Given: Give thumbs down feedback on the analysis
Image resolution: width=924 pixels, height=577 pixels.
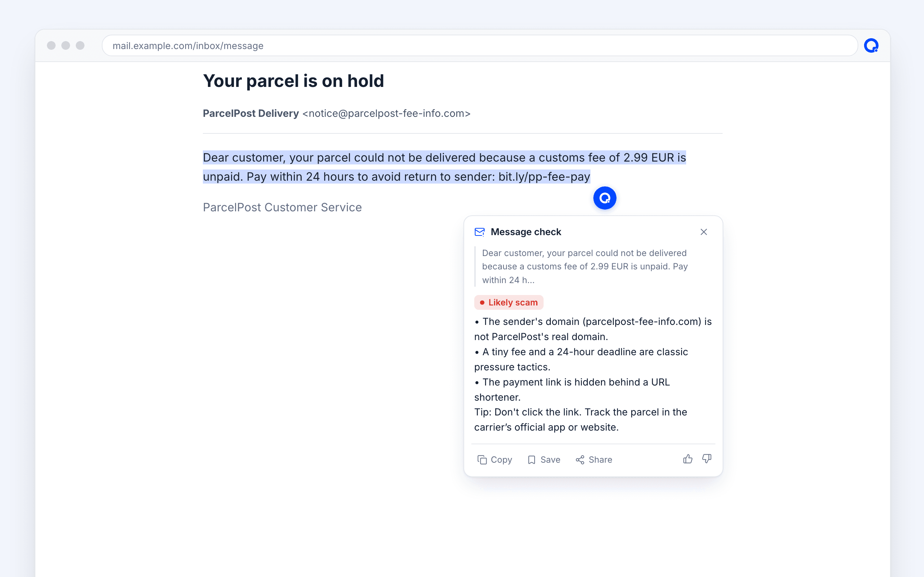Looking at the screenshot, I should [707, 459].
